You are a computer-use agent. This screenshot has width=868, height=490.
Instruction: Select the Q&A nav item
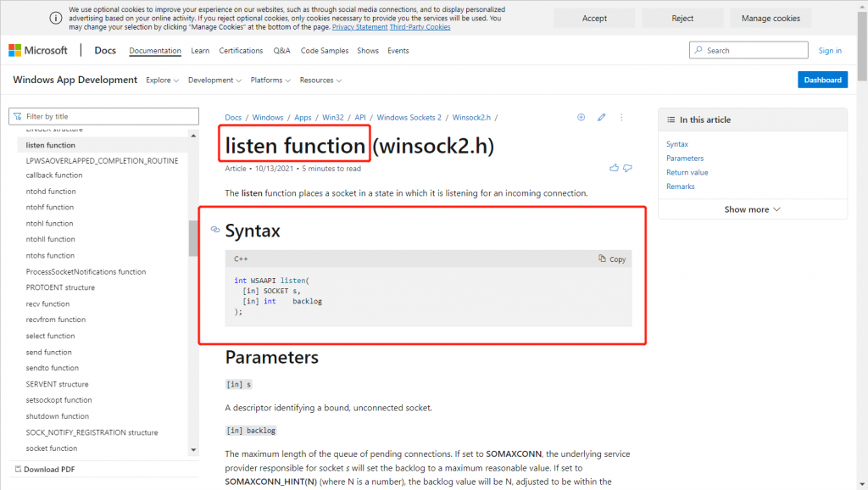(281, 50)
